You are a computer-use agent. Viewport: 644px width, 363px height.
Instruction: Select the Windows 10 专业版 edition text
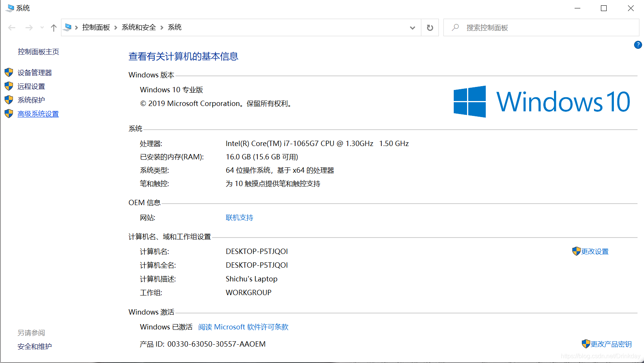(172, 90)
